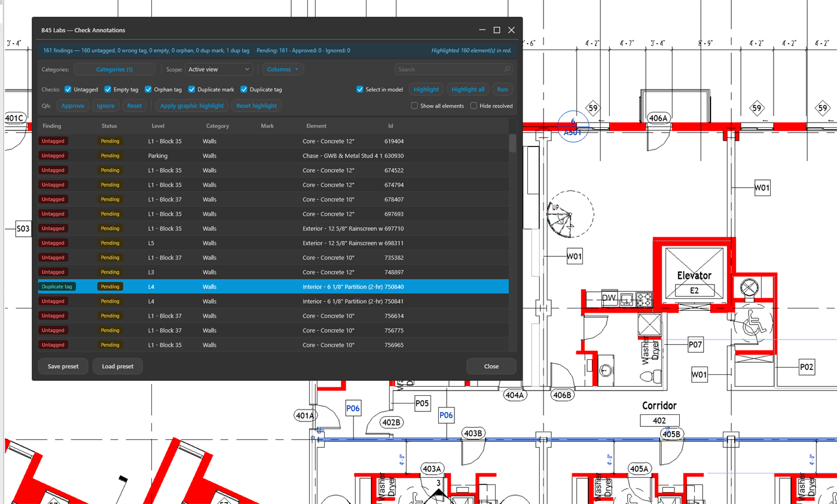Open the Scope Active view dropdown
Viewport: 837px width, 504px height.
click(x=219, y=69)
